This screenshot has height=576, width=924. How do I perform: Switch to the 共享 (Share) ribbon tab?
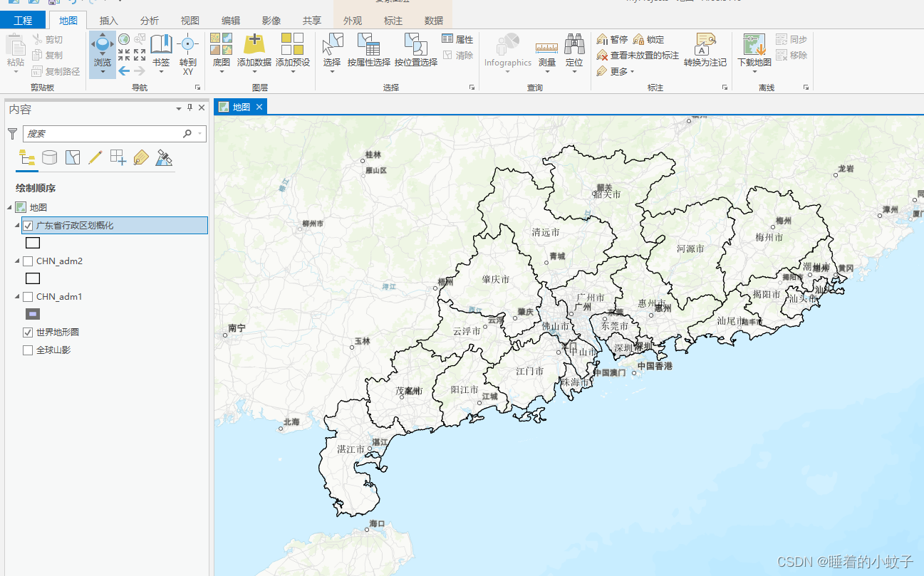[312, 21]
